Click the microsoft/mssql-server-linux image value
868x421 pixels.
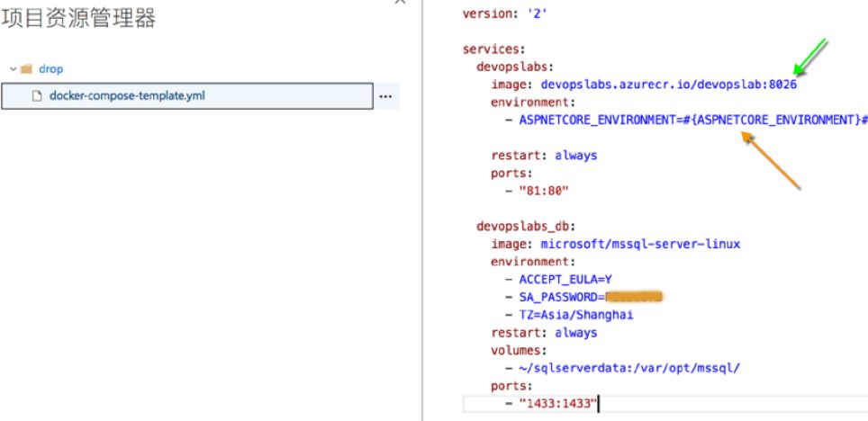[x=640, y=244]
